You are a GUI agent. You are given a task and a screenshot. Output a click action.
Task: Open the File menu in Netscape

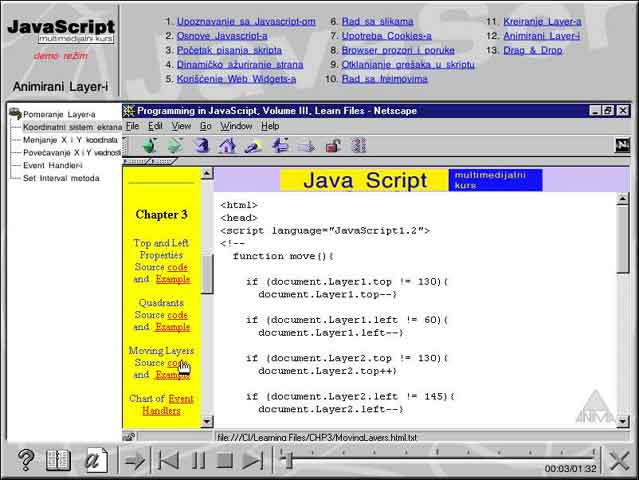[x=132, y=126]
